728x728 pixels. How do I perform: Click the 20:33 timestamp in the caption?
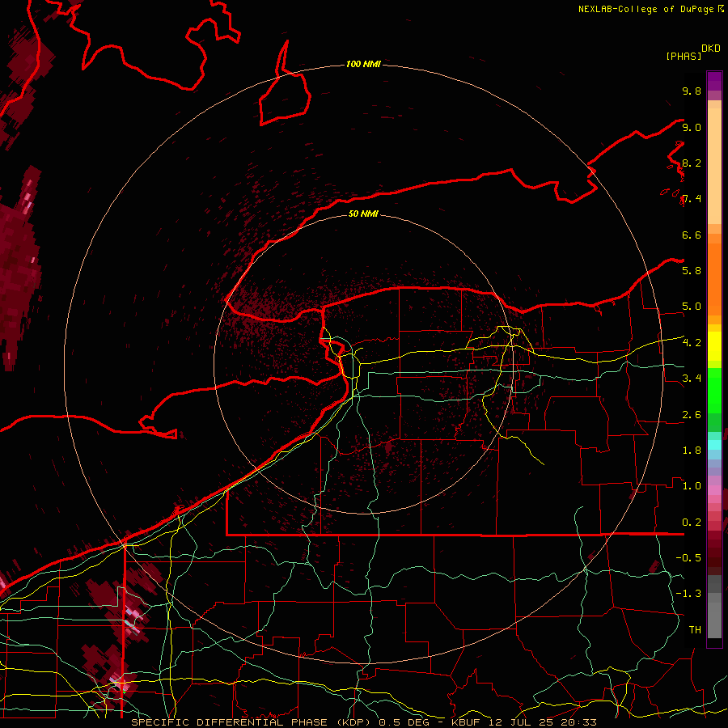click(579, 722)
